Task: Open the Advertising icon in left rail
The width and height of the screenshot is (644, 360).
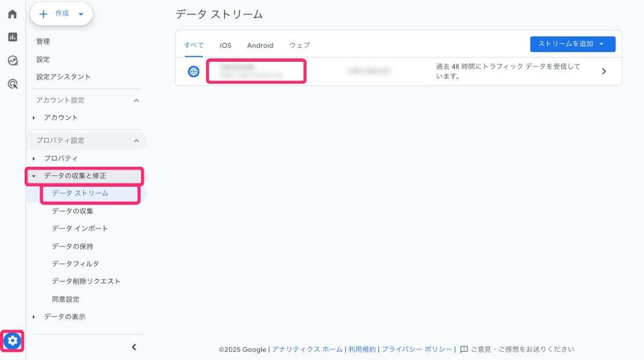Action: coord(12,84)
